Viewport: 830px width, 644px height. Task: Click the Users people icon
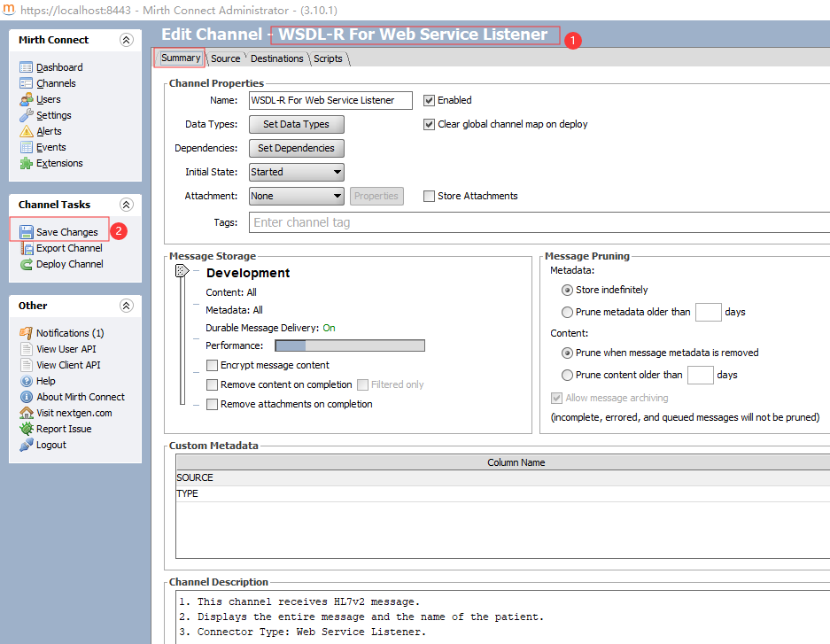coord(26,99)
